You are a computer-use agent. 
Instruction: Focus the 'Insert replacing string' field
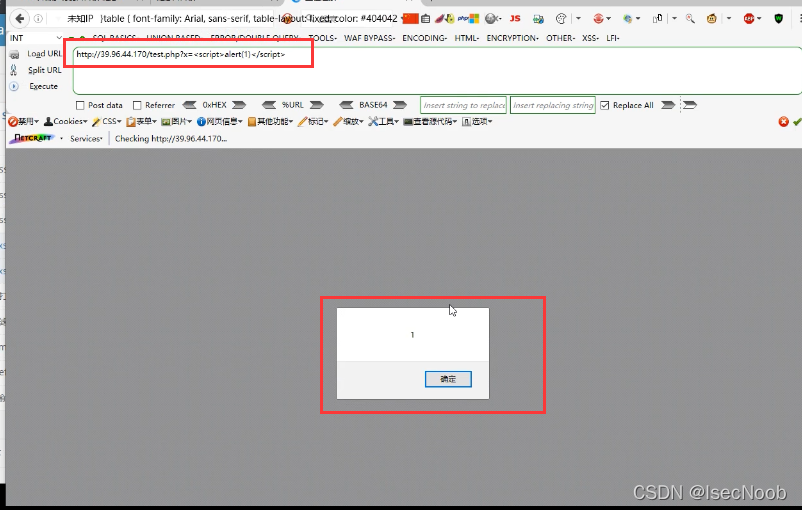point(553,105)
